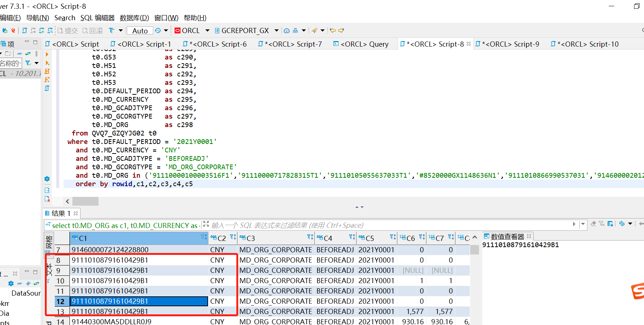Open the editor settings gear icon
The height and width of the screenshot is (325, 644).
(x=47, y=179)
